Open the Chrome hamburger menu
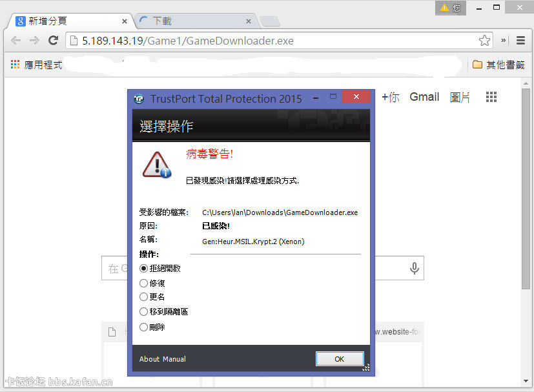 (520, 41)
